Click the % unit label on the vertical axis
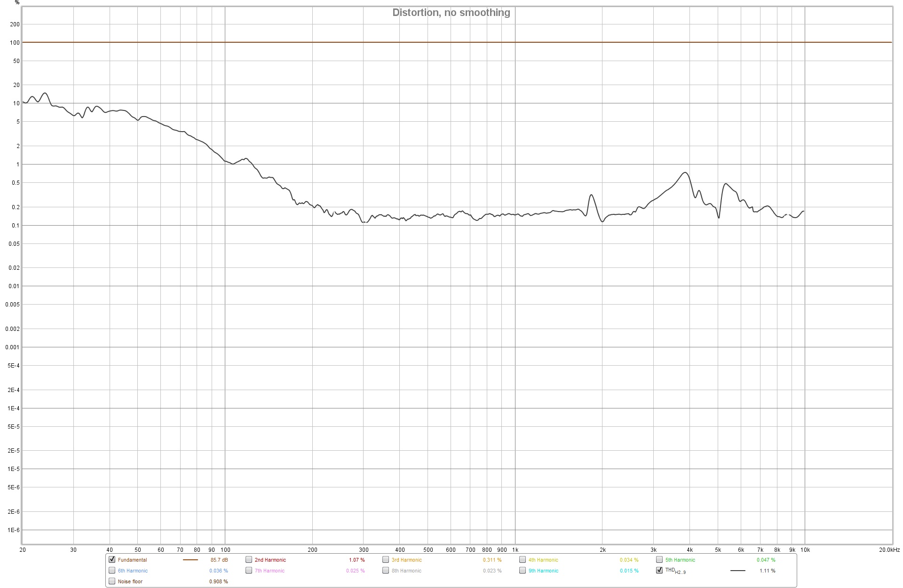This screenshot has height=588, width=903. (x=17, y=3)
